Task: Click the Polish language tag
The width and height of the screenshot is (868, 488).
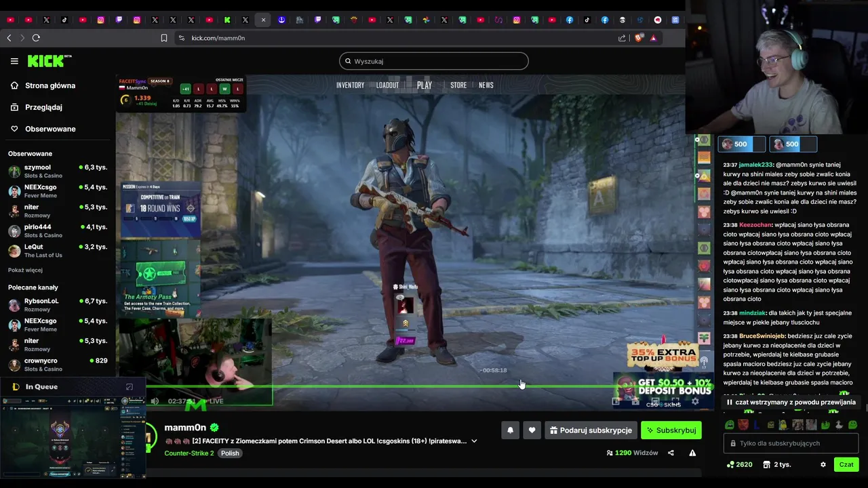Action: tap(230, 453)
